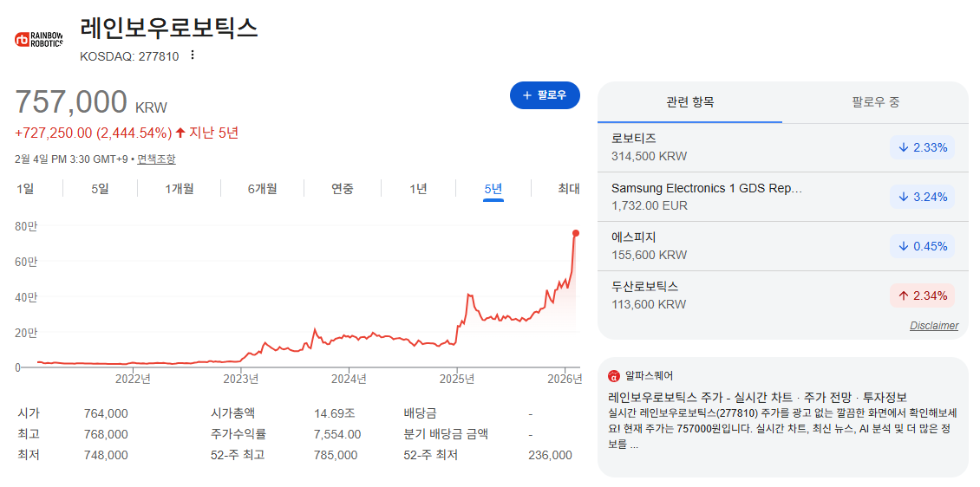Screen dimensions: 980x487
Task: Click the 시가총액 value 14.69조
Action: pyautogui.click(x=335, y=413)
